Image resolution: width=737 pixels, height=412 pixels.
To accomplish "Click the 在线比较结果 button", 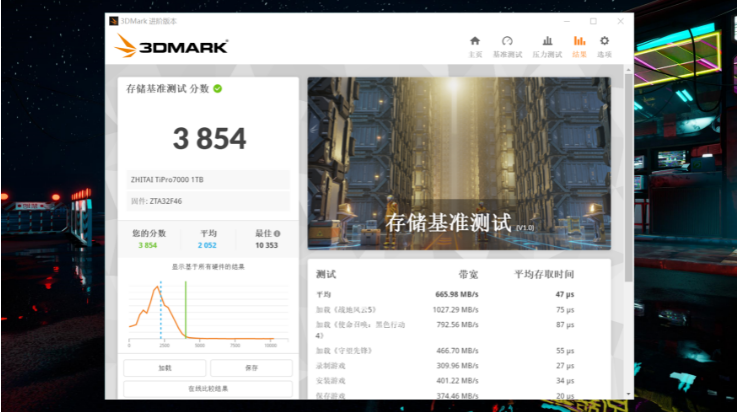I will click(x=208, y=389).
